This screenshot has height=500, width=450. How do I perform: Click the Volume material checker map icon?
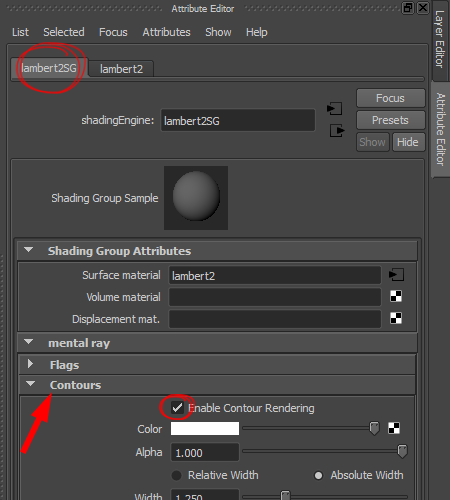[396, 296]
